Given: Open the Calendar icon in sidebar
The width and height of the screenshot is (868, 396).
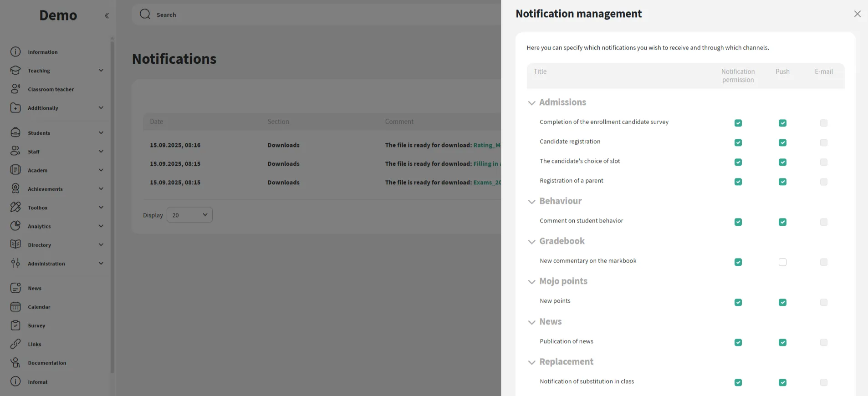Looking at the screenshot, I should coord(15,307).
